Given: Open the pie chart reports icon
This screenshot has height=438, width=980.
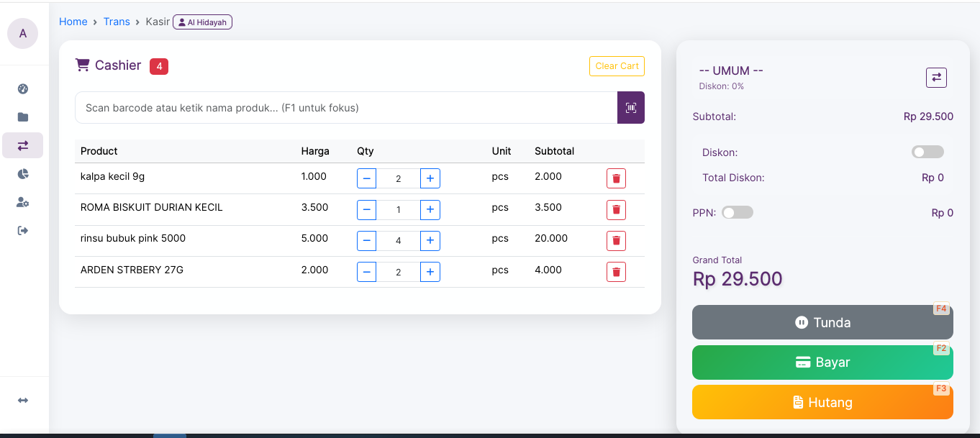Looking at the screenshot, I should 23,174.
